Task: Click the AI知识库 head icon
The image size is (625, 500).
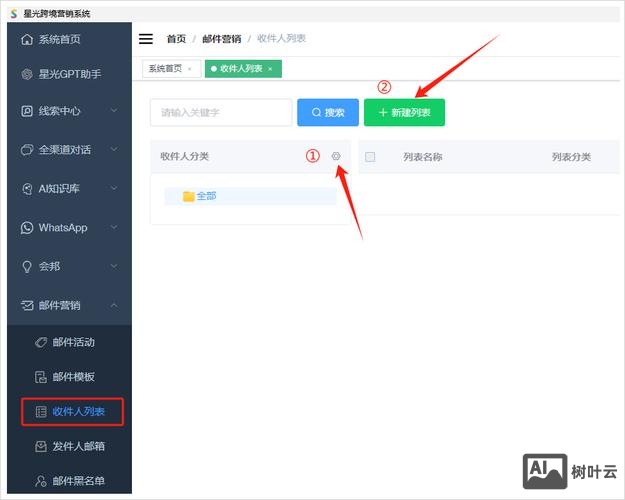Action: (27, 188)
